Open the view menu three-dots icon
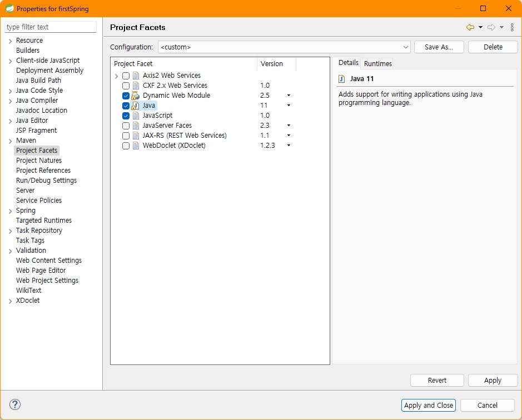522x420 pixels. [x=512, y=27]
